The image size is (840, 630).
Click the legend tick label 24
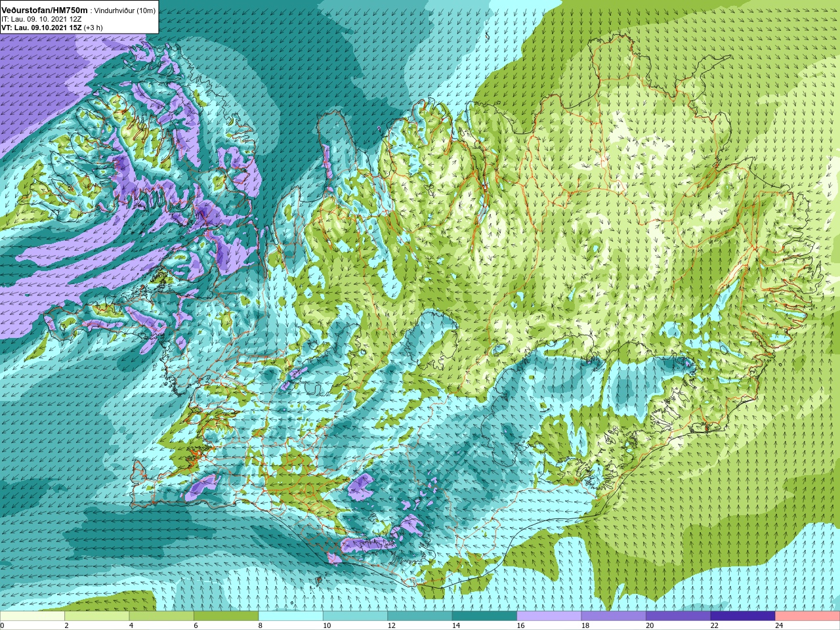click(779, 625)
